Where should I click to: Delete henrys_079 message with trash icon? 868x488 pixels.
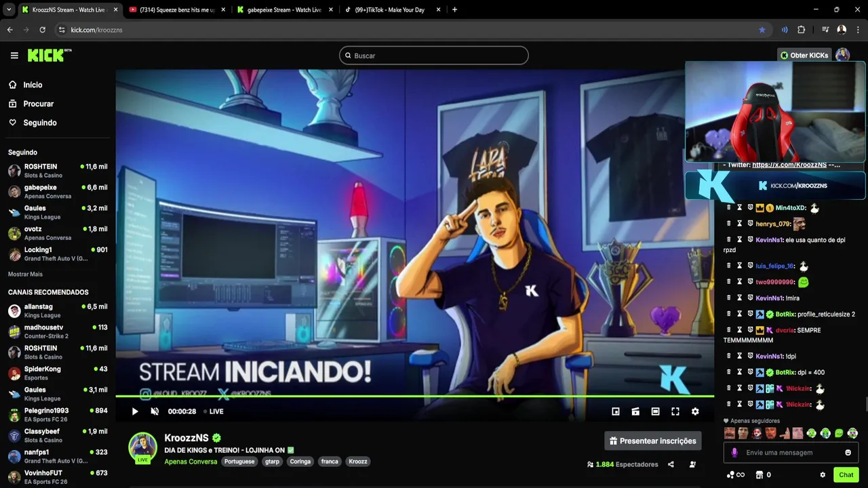[x=729, y=224]
